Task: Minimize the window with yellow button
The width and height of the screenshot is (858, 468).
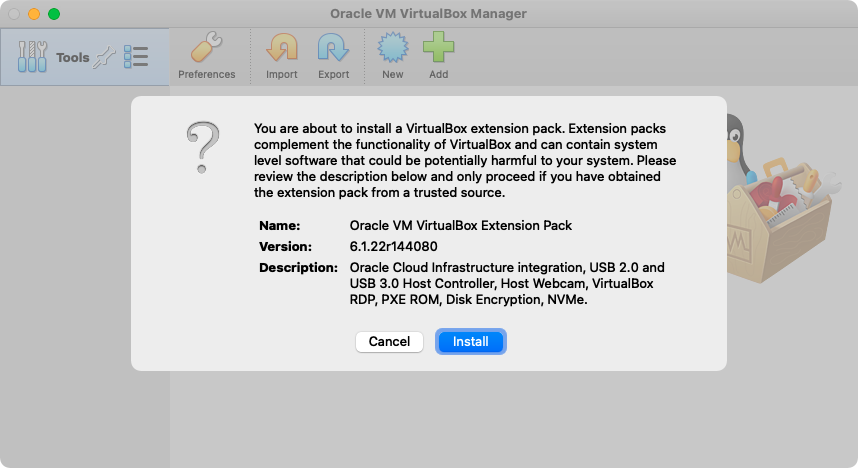Action: (x=34, y=14)
